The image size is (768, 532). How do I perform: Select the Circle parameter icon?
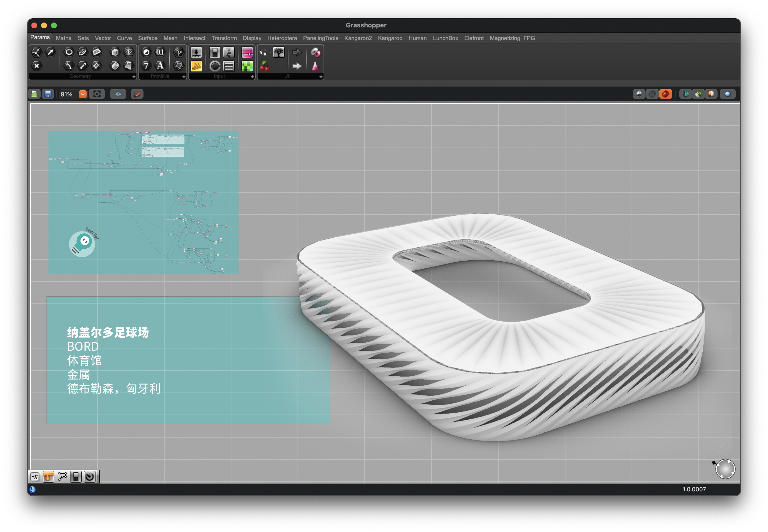click(x=69, y=52)
